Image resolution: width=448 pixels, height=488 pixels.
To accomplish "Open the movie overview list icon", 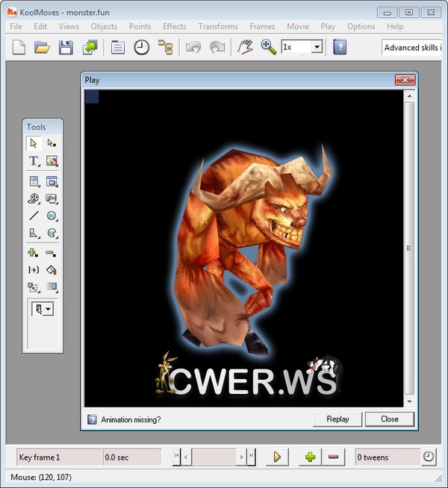I will pos(118,47).
